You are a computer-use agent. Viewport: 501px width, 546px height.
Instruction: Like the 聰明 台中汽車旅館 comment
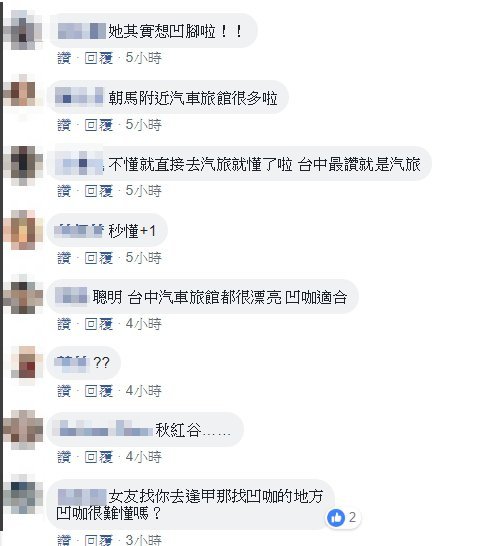[x=64, y=324]
